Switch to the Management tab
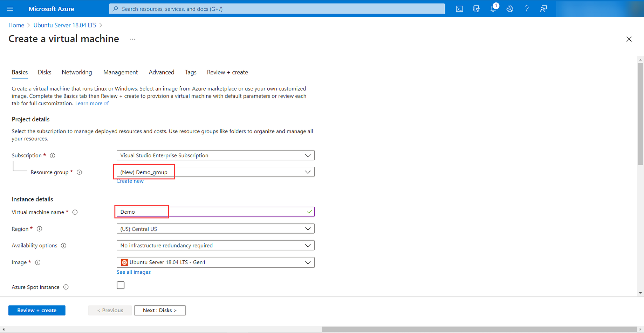 pos(121,72)
